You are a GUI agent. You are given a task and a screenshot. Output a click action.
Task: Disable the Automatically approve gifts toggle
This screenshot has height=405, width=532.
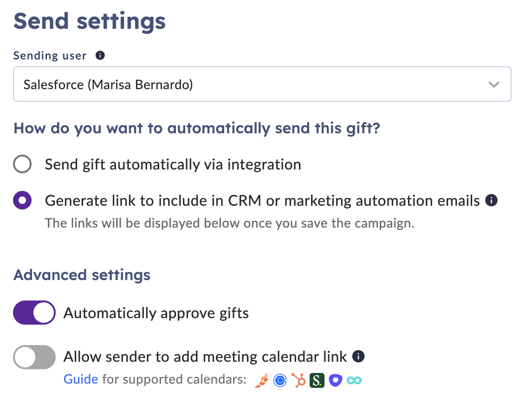pos(34,313)
